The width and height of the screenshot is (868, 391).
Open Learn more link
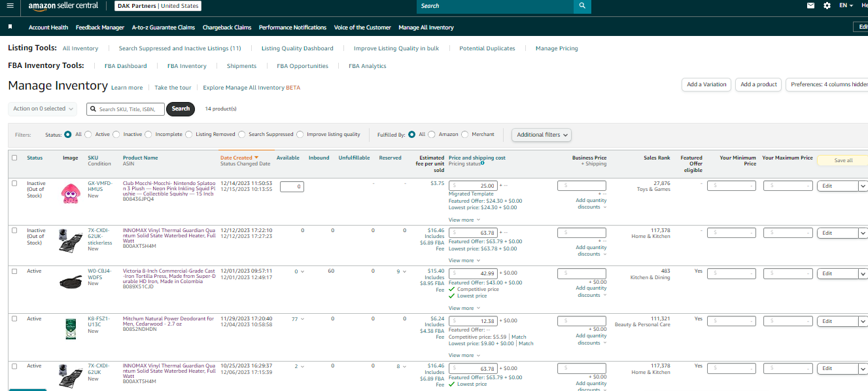[x=127, y=88]
